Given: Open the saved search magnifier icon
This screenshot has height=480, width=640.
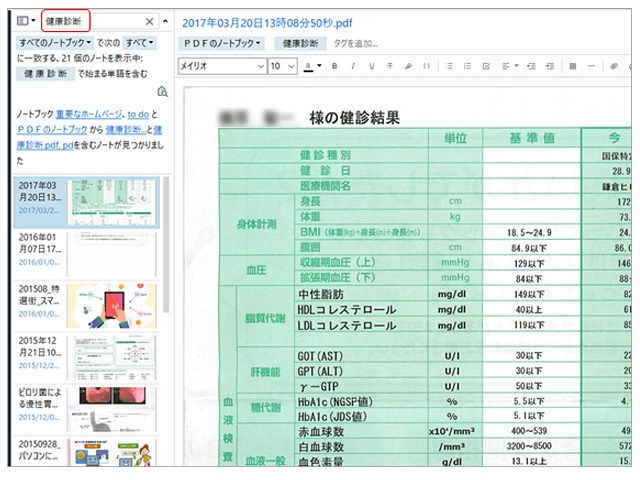Looking at the screenshot, I should pyautogui.click(x=162, y=92).
